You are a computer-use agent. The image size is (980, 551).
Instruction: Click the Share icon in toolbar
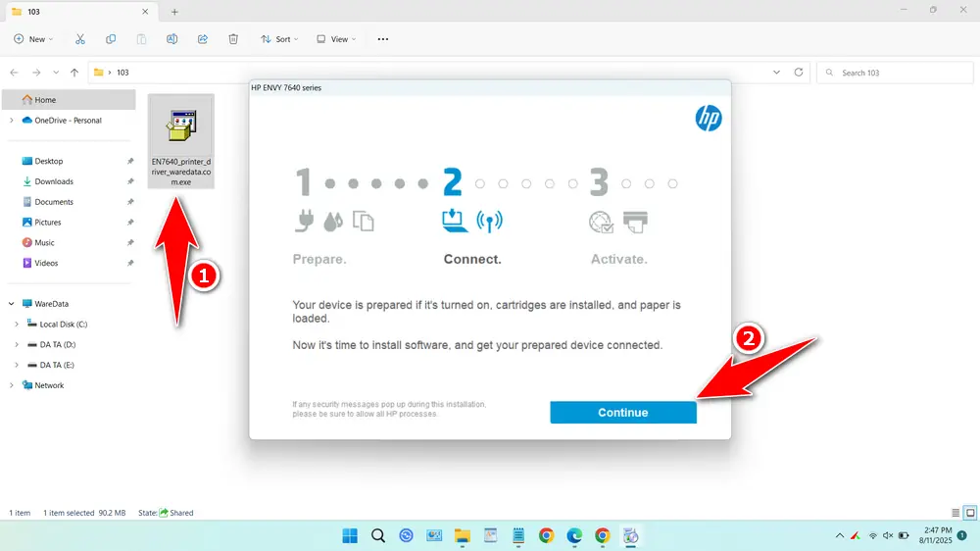pyautogui.click(x=203, y=39)
